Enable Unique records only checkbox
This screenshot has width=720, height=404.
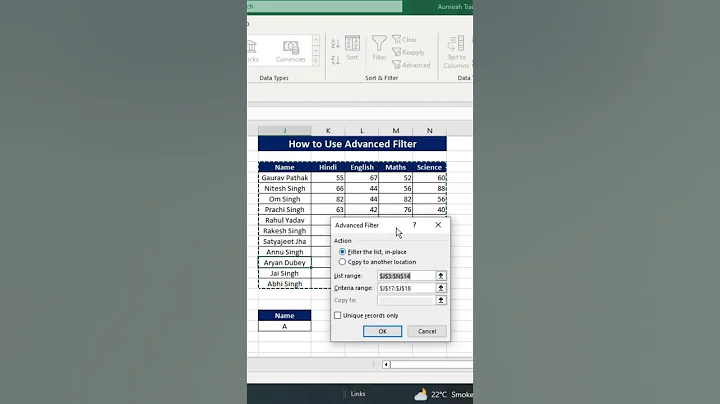[x=338, y=315]
